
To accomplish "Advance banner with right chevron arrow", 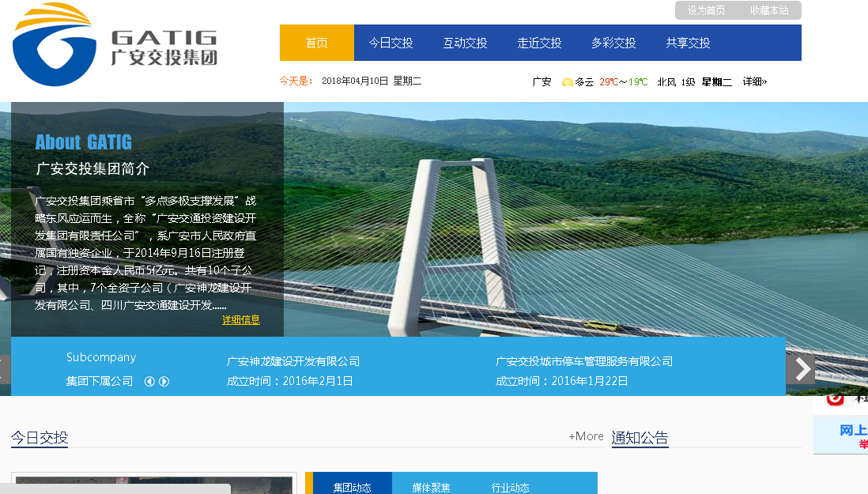I will coord(802,369).
